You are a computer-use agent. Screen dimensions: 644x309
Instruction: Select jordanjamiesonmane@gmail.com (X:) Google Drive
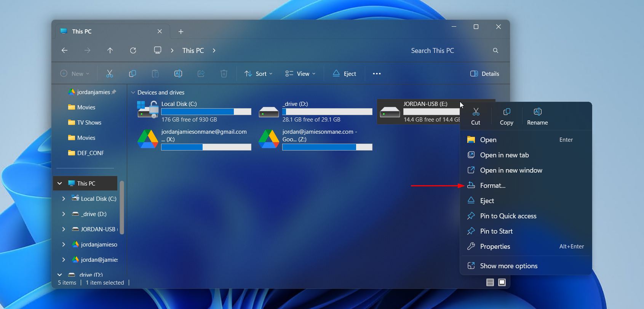tap(195, 139)
